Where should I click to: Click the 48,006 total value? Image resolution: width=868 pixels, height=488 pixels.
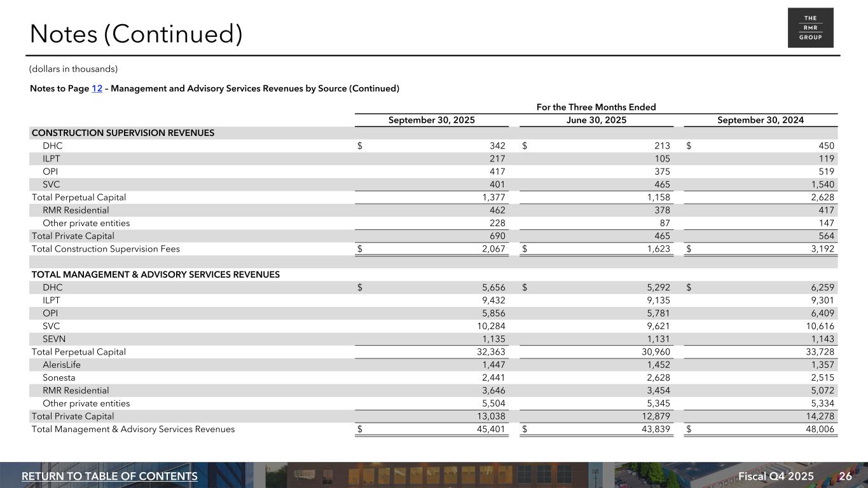(820, 429)
